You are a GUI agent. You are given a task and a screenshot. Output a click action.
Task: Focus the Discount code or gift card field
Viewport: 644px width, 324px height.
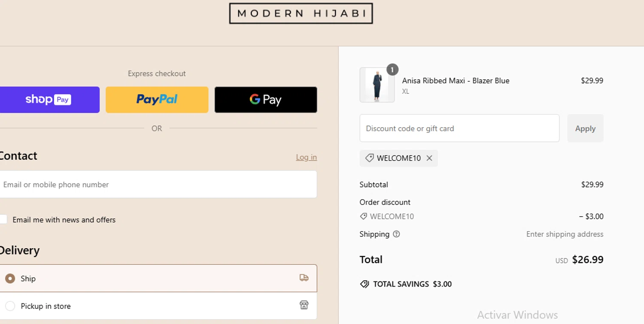click(459, 128)
